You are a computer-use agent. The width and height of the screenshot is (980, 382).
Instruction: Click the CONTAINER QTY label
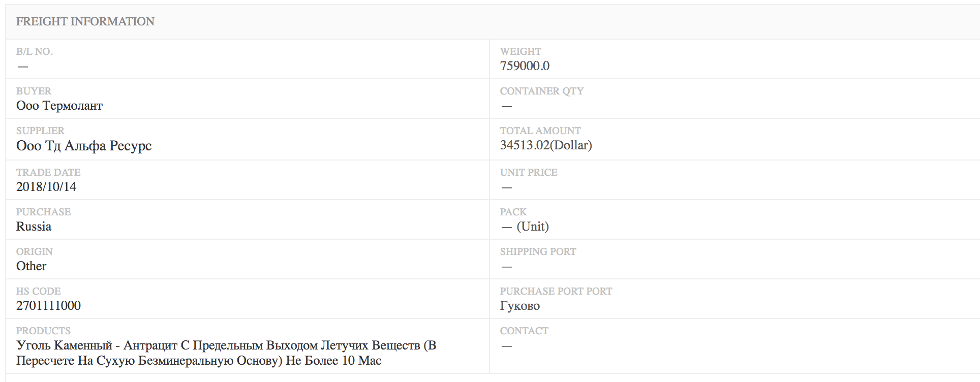pyautogui.click(x=542, y=91)
